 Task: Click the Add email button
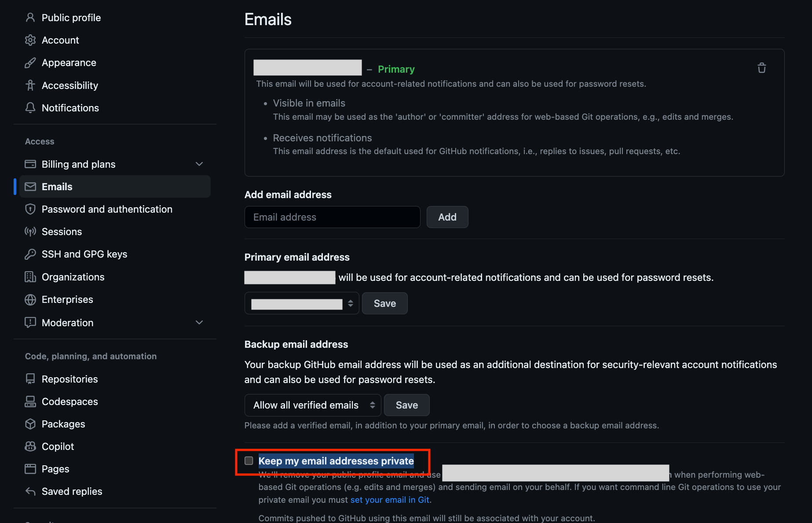pos(447,217)
